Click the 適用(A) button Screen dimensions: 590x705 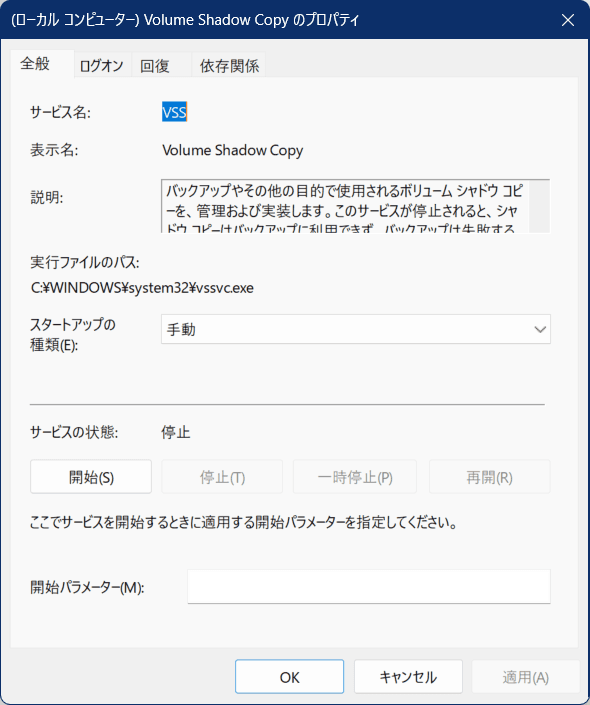pos(526,677)
